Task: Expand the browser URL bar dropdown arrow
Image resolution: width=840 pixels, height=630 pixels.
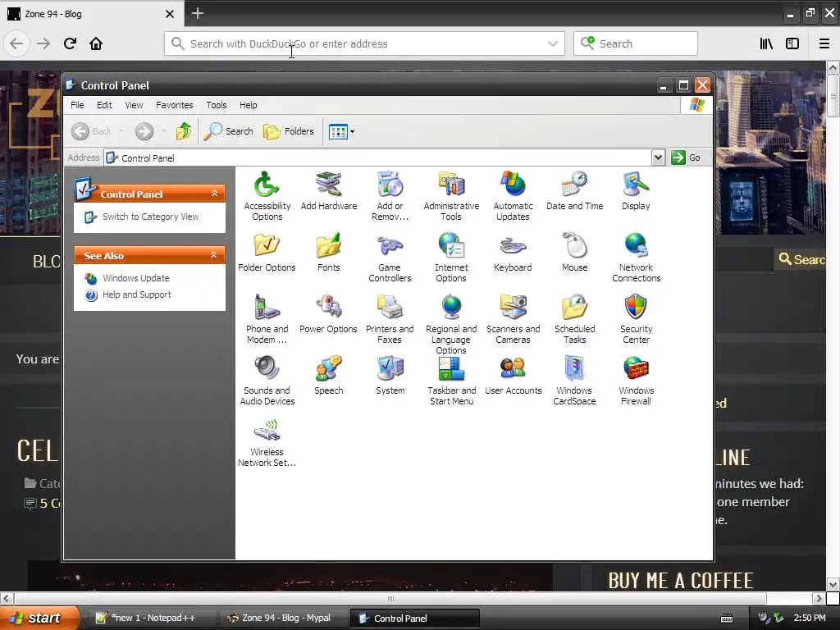Action: point(552,44)
